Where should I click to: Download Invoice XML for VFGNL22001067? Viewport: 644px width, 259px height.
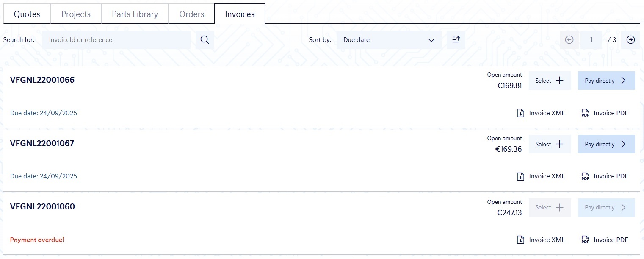[x=541, y=176]
